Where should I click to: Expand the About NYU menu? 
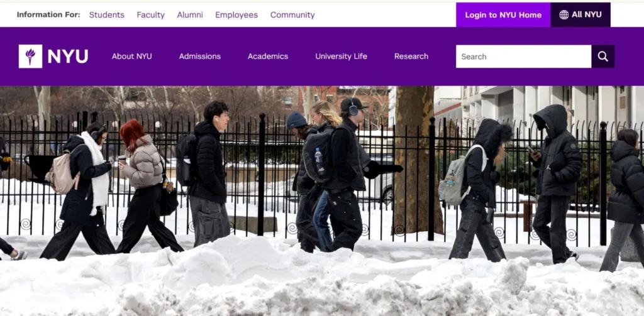click(131, 56)
